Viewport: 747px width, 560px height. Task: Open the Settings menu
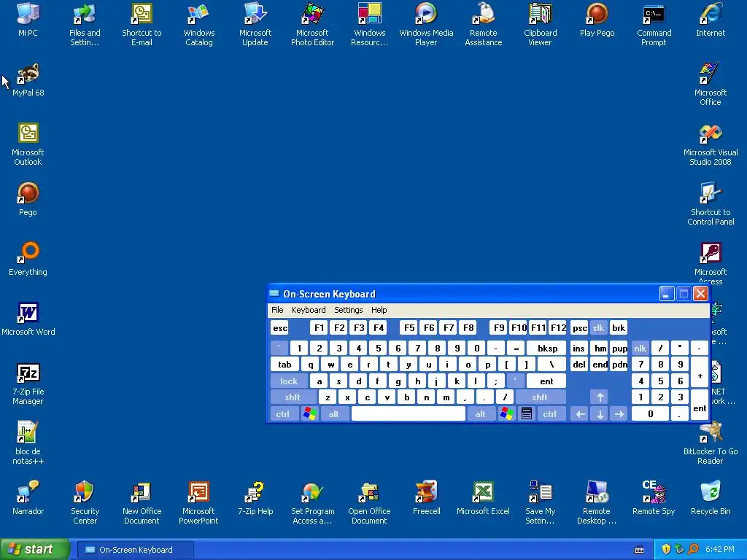(x=348, y=310)
